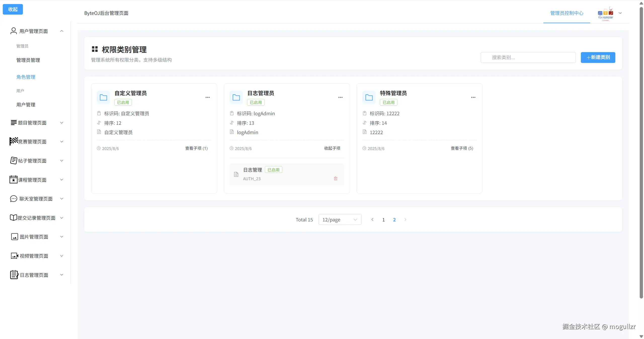This screenshot has height=339, width=644.
Task: Show the five children via 查看子项 (5)
Action: (x=462, y=148)
